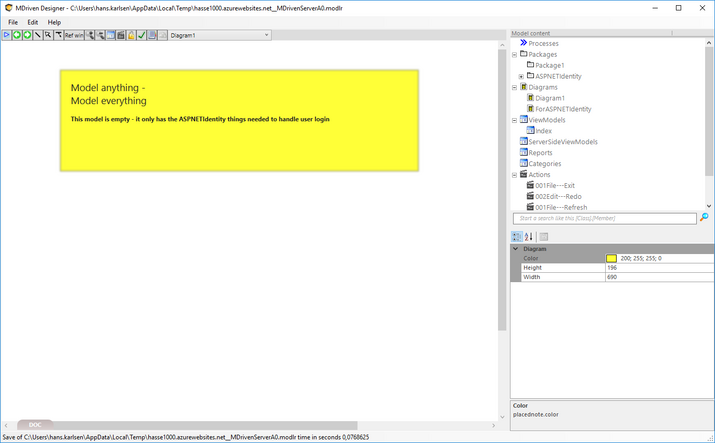Click the Ref win toolbar button

[74, 35]
